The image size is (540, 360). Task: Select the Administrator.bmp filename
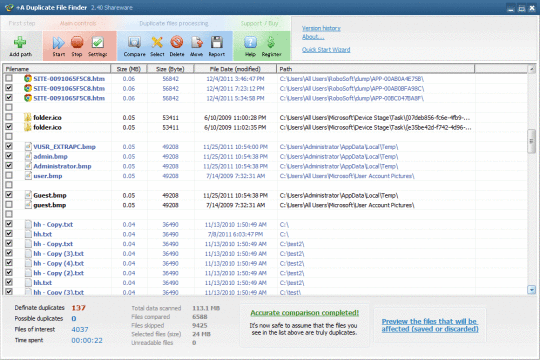(x=62, y=166)
